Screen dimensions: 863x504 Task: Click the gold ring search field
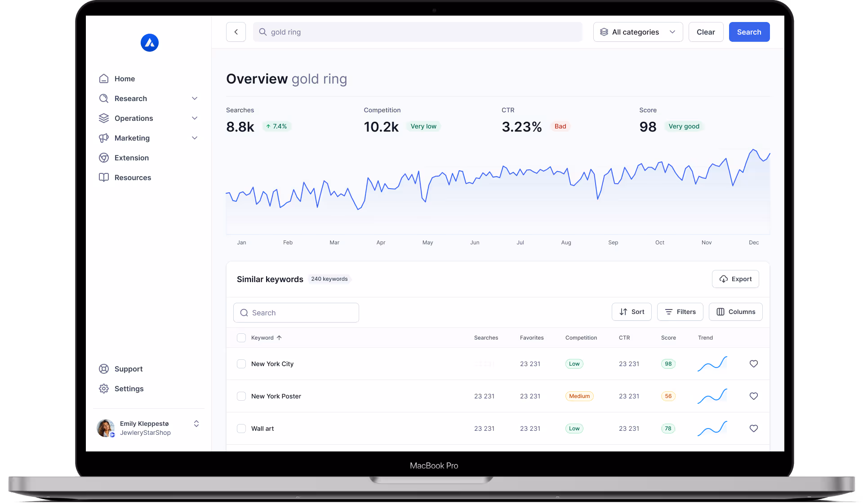click(418, 32)
